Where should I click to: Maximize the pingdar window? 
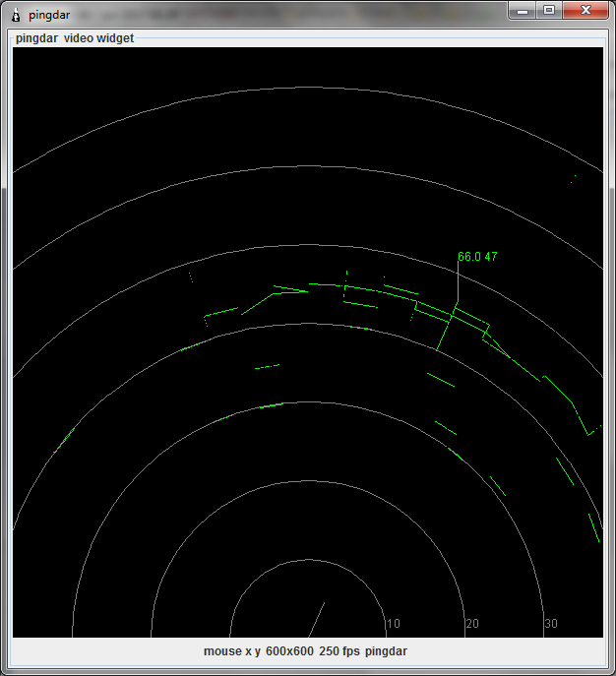(549, 11)
